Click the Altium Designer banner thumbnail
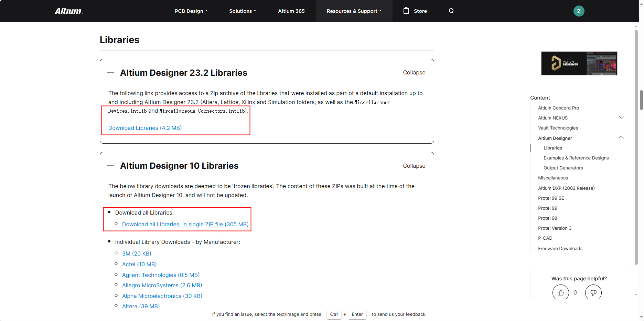The image size is (644, 321). coord(579,63)
